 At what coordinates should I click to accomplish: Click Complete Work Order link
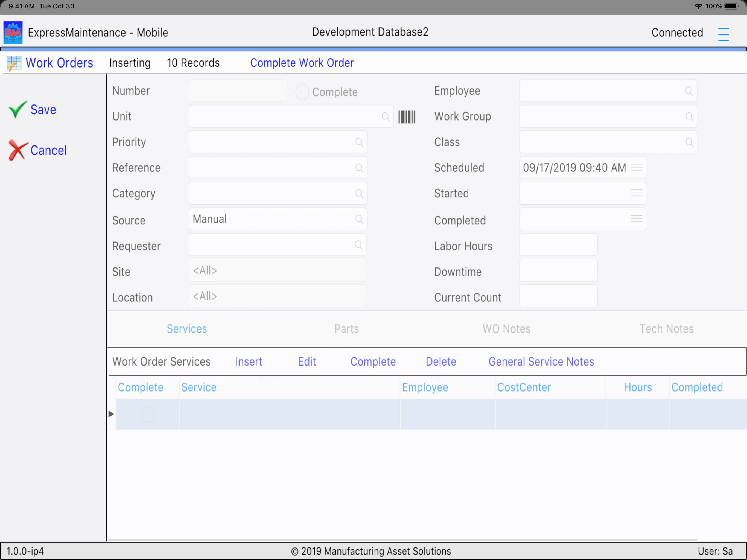(302, 63)
